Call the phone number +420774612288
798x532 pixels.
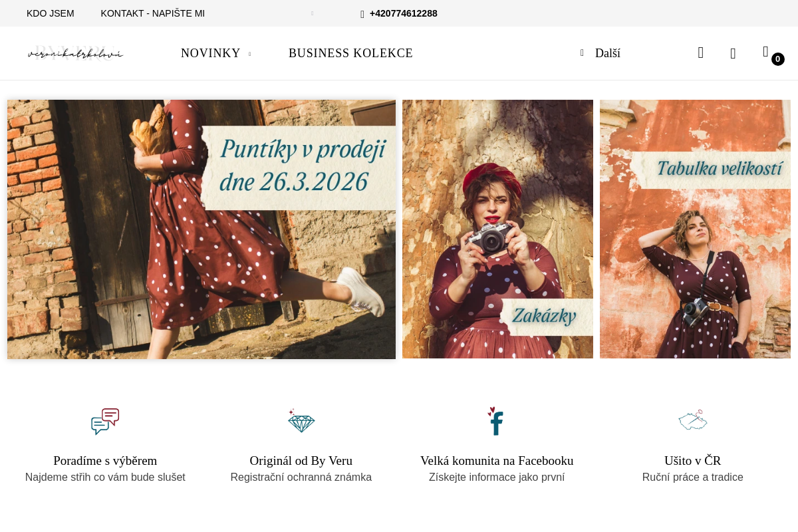[x=403, y=13]
